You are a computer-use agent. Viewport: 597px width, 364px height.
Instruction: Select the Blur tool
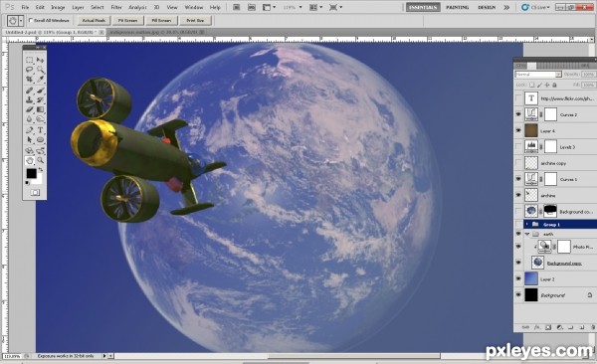(29, 118)
